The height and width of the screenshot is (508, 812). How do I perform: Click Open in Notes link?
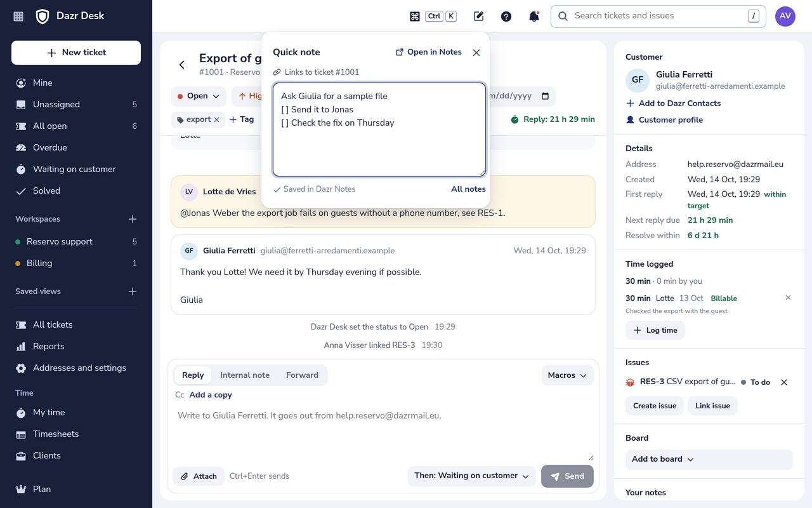click(429, 52)
